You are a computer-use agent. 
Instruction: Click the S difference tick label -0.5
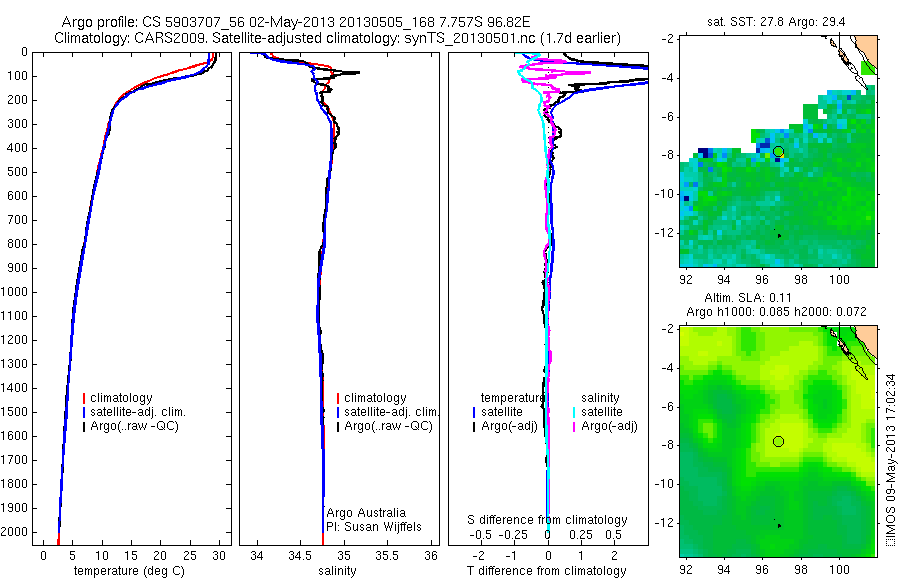click(x=480, y=535)
